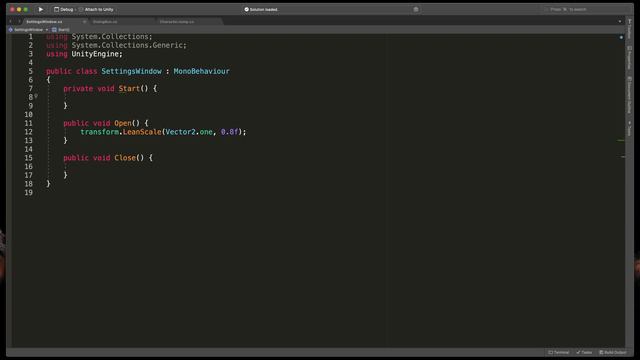This screenshot has height=360, width=640.
Task: Click the Open method name on line 11
Action: click(122, 123)
